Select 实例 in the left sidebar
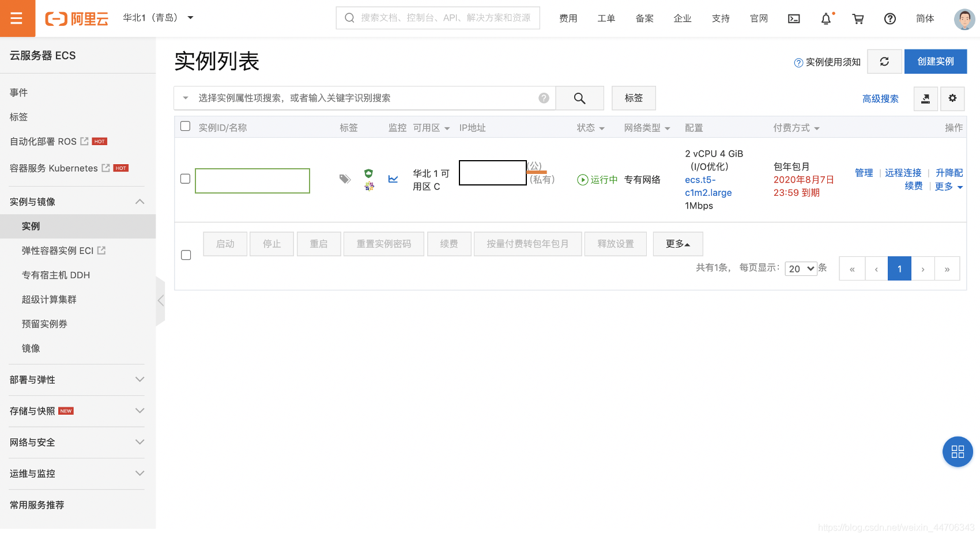The height and width of the screenshot is (538, 980). [31, 226]
